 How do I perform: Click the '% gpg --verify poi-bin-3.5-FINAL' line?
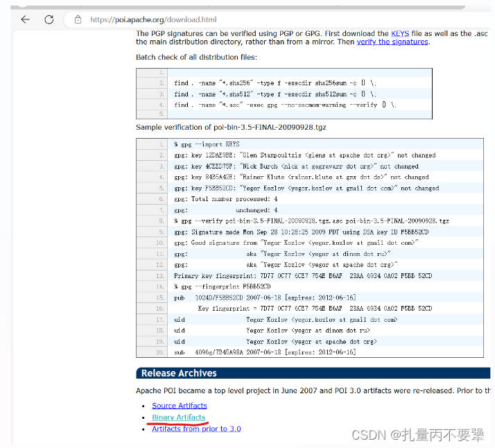[311, 221]
